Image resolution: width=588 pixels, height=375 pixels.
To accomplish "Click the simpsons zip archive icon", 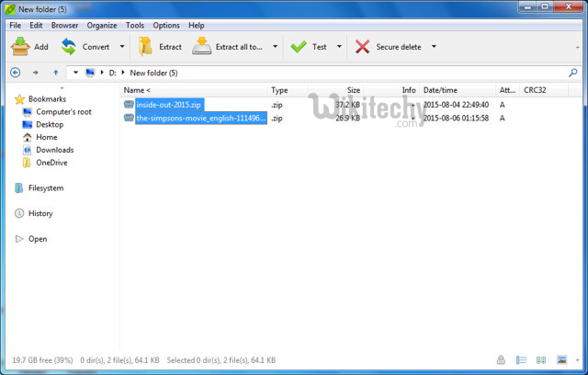I will (x=129, y=118).
